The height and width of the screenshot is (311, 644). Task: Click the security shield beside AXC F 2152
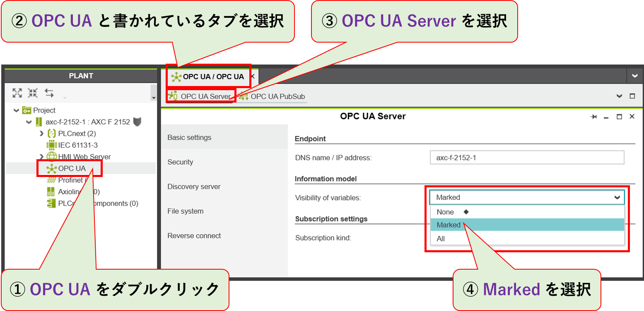[x=137, y=122]
